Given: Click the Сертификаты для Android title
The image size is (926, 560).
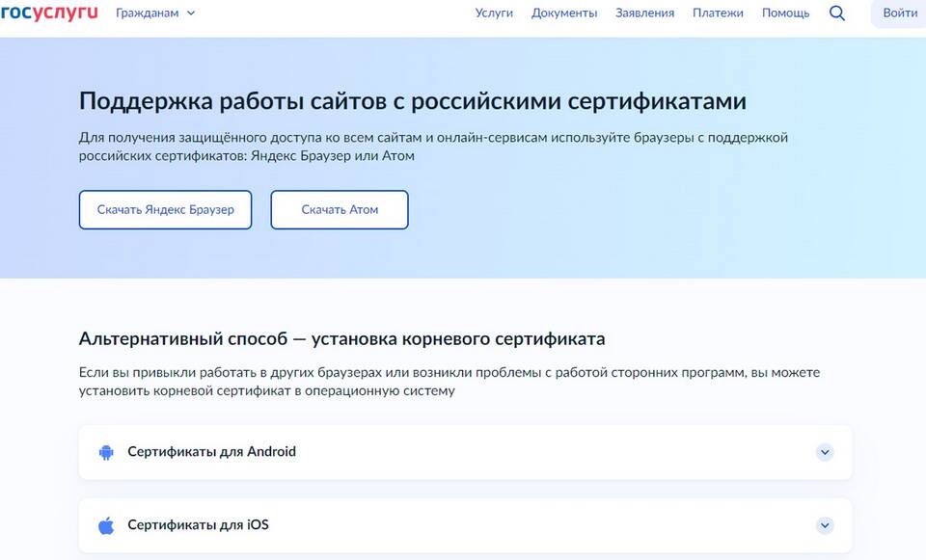Looking at the screenshot, I should pyautogui.click(x=212, y=452).
